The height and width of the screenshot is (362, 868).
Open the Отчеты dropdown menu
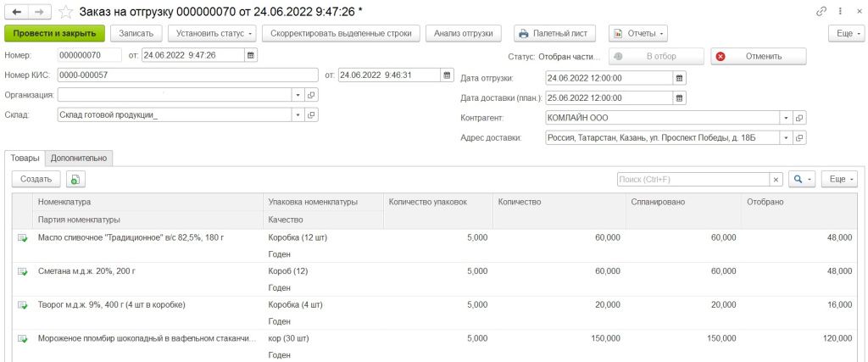637,33
